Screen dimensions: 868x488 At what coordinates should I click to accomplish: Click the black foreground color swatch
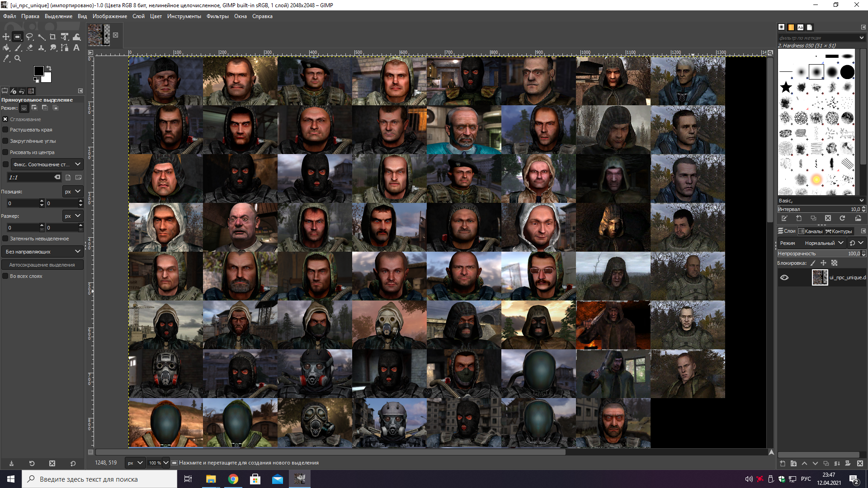[x=38, y=70]
